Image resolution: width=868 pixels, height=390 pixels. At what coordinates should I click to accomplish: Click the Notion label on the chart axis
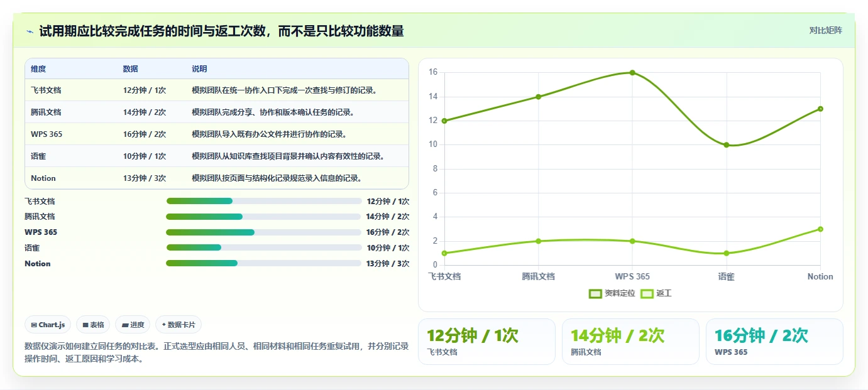[820, 276]
